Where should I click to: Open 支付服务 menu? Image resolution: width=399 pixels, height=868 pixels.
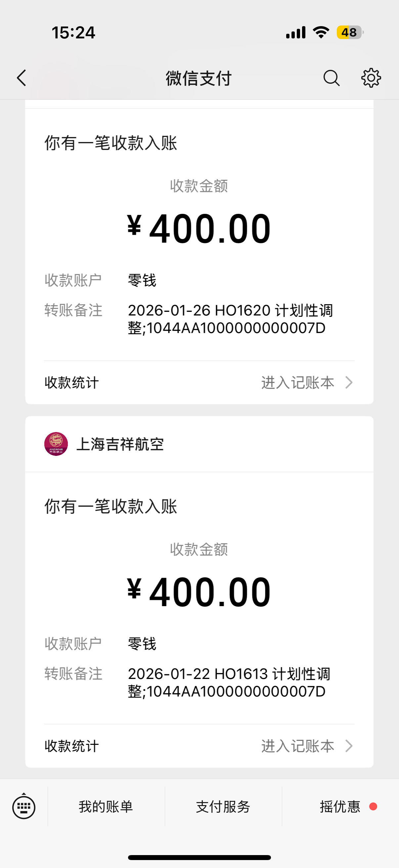pos(223,807)
